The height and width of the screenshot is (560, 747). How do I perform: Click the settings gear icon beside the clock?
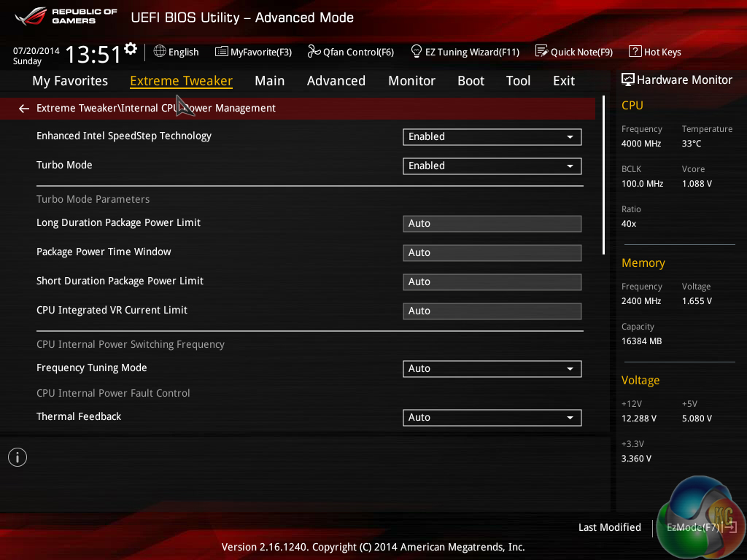coord(131,49)
